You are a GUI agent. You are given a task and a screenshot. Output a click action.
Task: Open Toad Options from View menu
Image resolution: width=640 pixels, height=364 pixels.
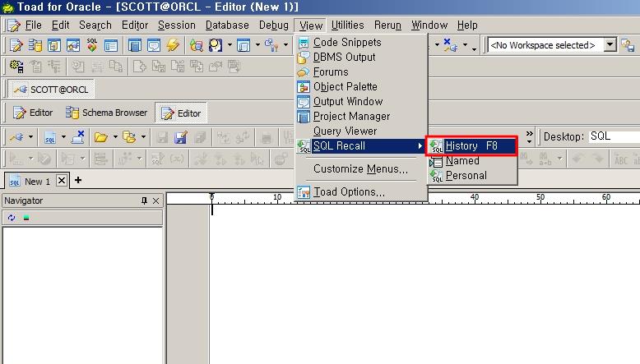(349, 191)
